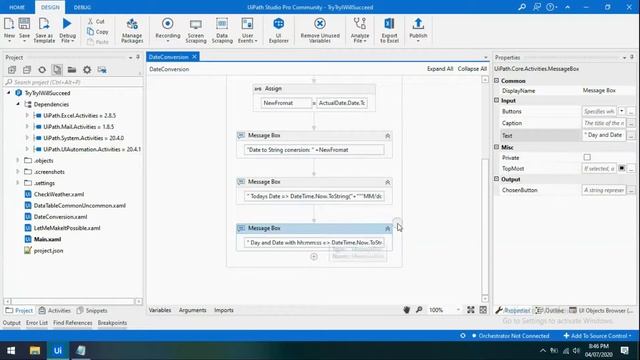The image size is (640, 360).
Task: Collapse the Misc properties section
Action: pos(497,147)
